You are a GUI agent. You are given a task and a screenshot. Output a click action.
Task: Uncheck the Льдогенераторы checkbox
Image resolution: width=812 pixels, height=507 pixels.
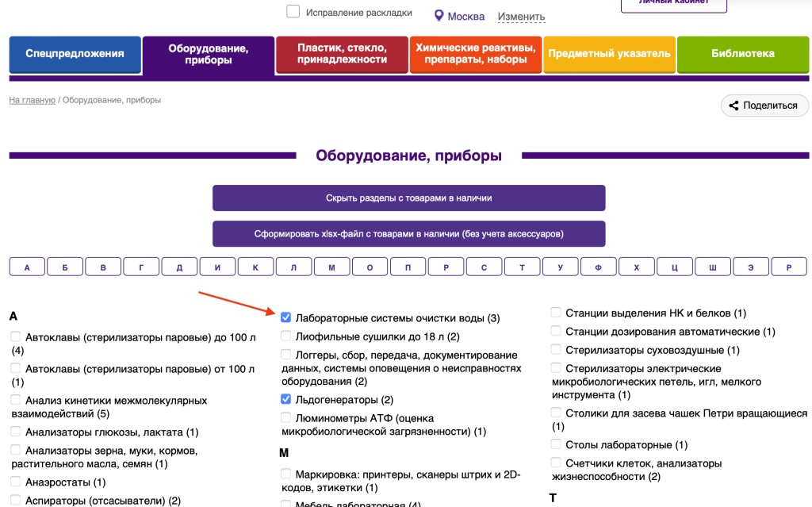tap(286, 399)
